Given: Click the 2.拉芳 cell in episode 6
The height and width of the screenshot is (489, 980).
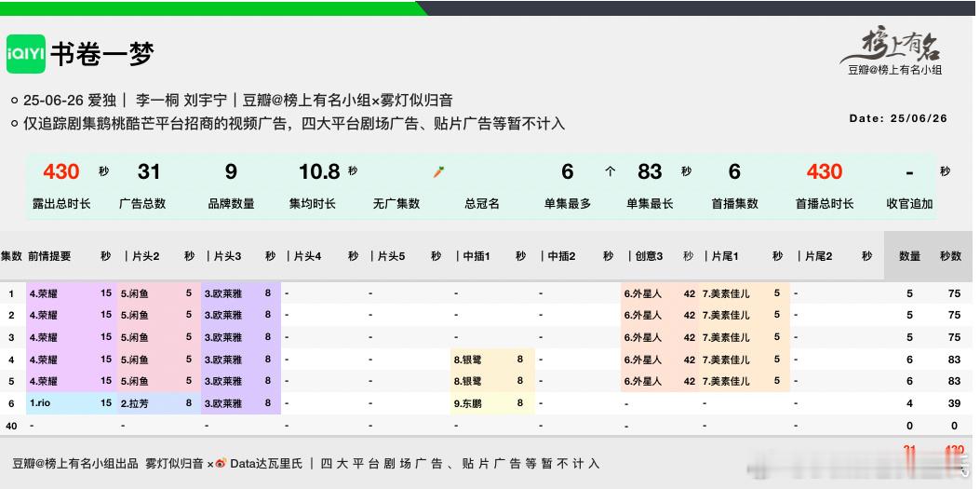Looking at the screenshot, I should coord(134,403).
